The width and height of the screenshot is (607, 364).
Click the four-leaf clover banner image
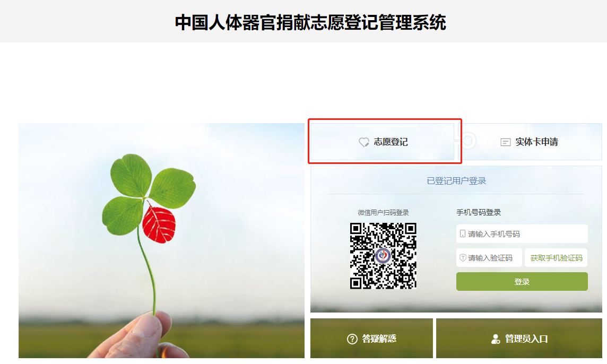[161, 240]
